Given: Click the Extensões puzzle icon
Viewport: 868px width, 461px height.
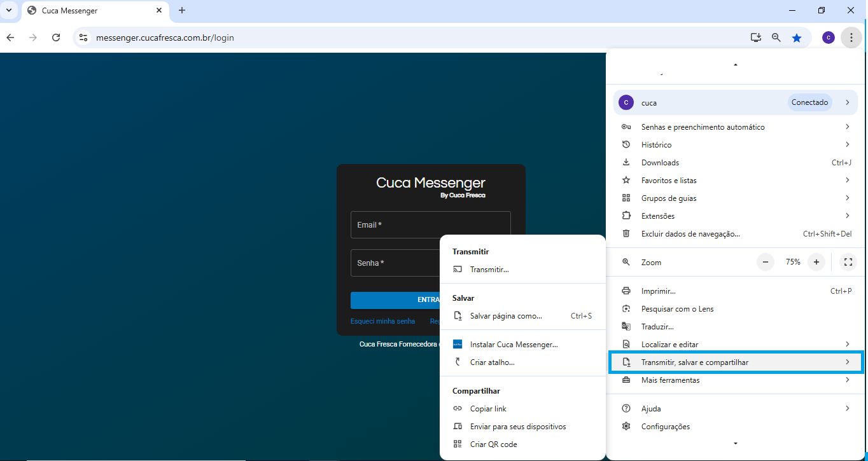Looking at the screenshot, I should click(x=626, y=216).
